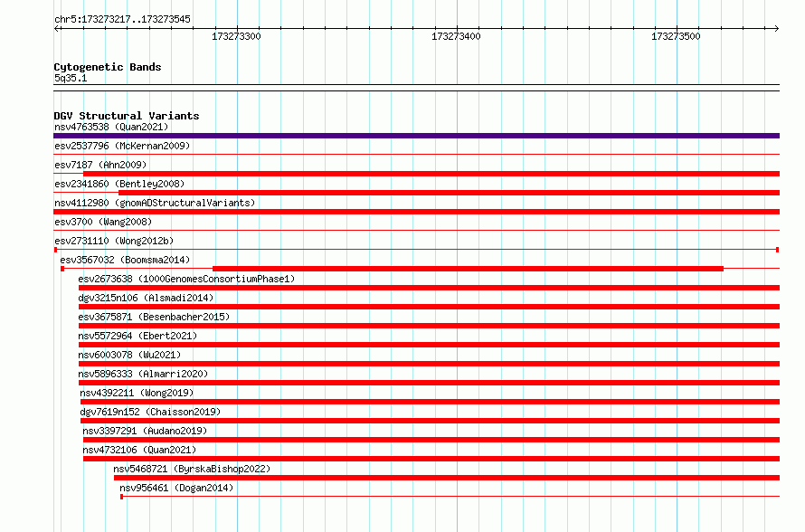Click esv2673638 (1000GenomesConsortiumPhase1) label
This screenshot has width=805, height=532.
point(186,279)
